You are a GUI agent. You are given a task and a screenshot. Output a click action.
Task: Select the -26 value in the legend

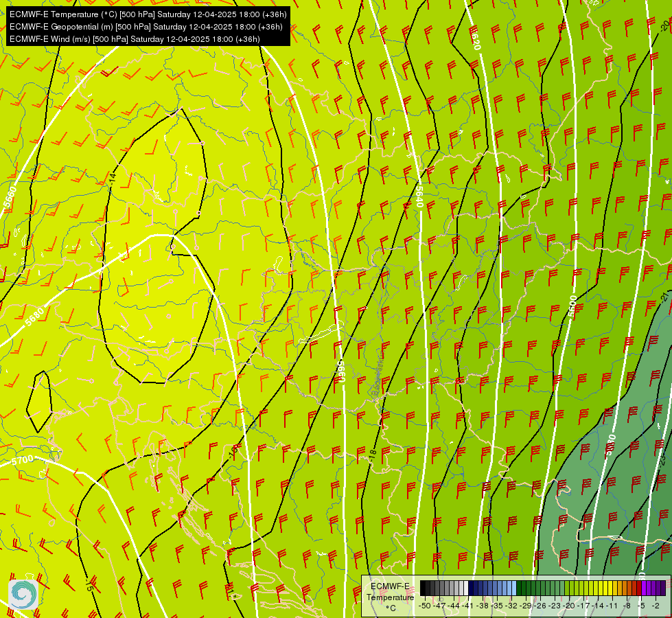pyautogui.click(x=540, y=606)
